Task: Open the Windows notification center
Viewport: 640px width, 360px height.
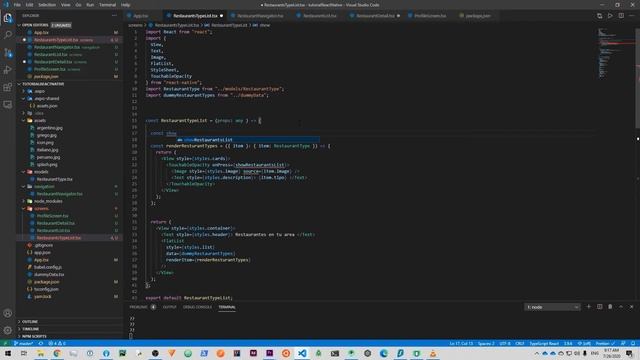Action: 629,353
